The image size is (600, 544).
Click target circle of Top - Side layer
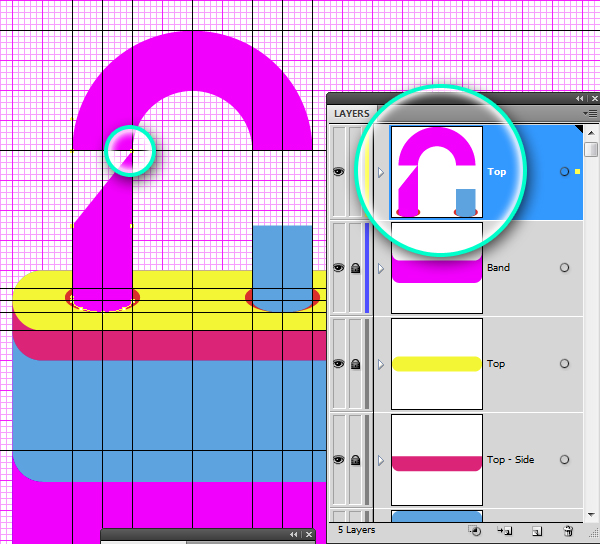tap(564, 460)
